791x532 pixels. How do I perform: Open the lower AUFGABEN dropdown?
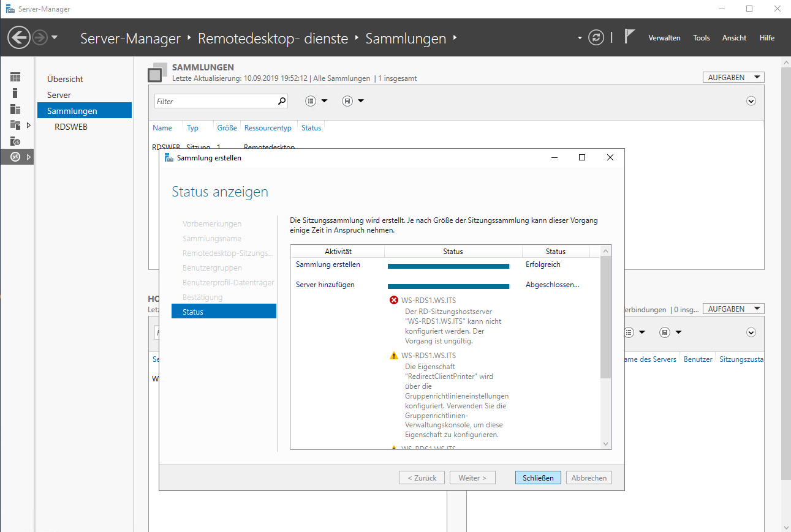coord(733,309)
